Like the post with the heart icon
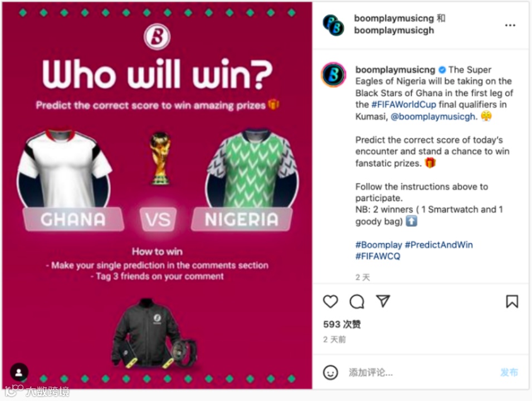 330,301
